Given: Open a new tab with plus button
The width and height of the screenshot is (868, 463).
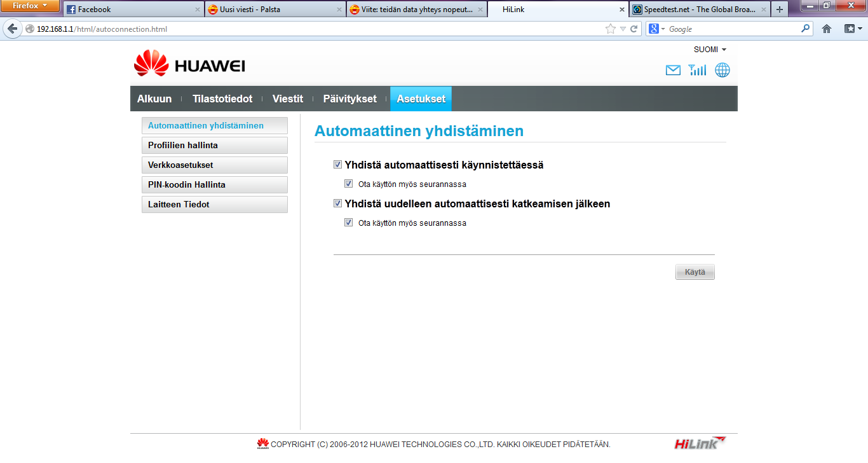Looking at the screenshot, I should [x=780, y=10].
